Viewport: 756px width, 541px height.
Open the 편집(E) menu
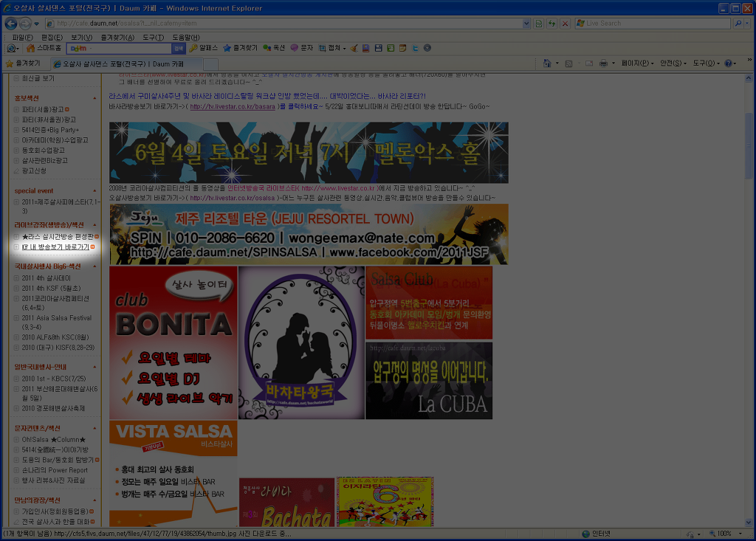[x=52, y=38]
